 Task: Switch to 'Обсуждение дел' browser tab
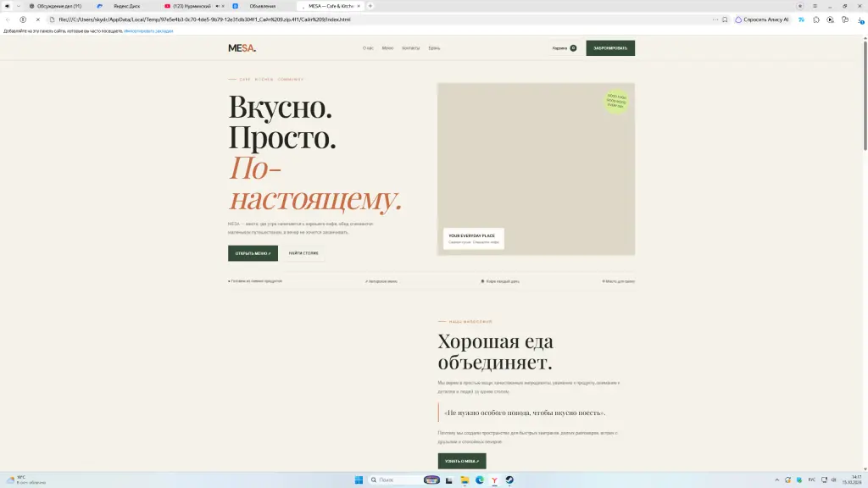tap(58, 6)
